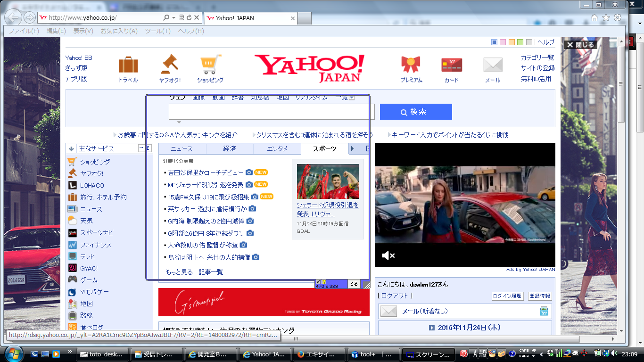Open the ヤフオク! gavel icon
This screenshot has width=644, height=362.
[x=170, y=64]
